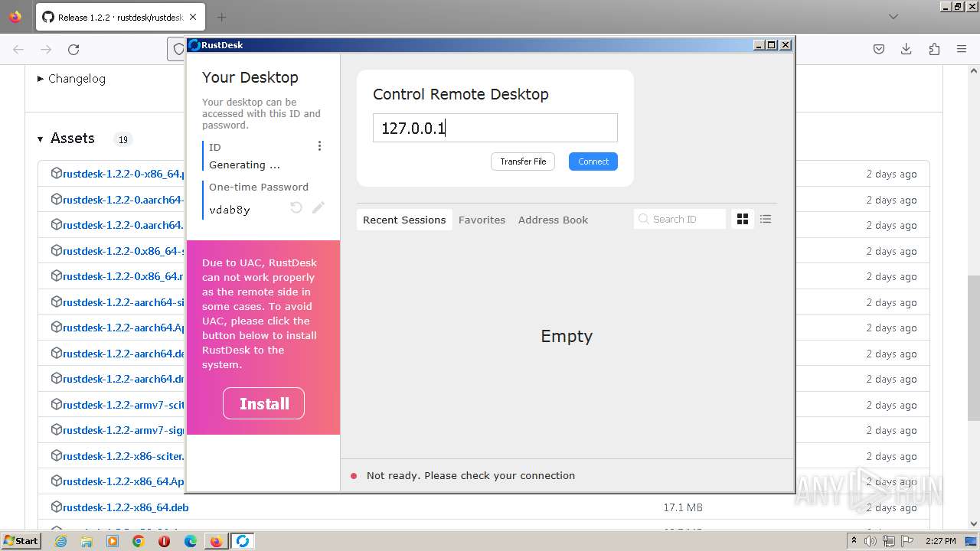The height and width of the screenshot is (551, 980).
Task: Open Firefox downloads panel
Action: click(906, 49)
